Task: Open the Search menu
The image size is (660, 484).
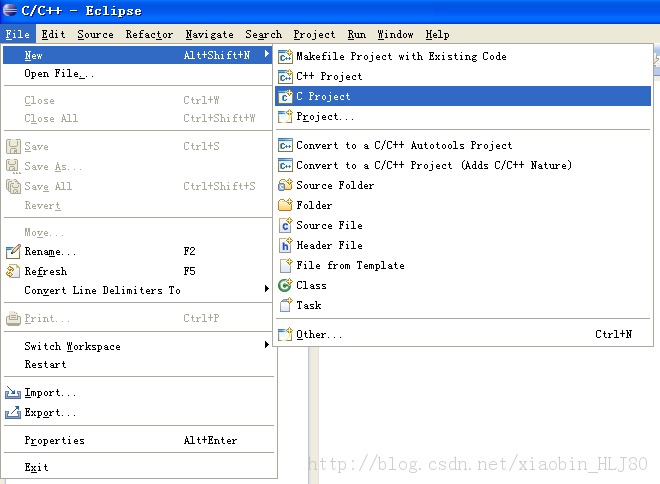Action: point(263,35)
